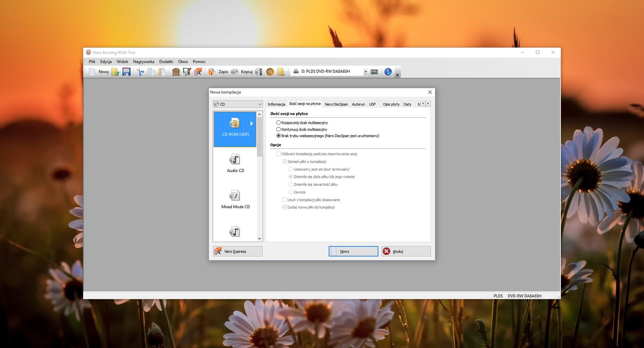Click the Nowy new compilation toolbar icon
The height and width of the screenshot is (348, 644).
pyautogui.click(x=92, y=71)
